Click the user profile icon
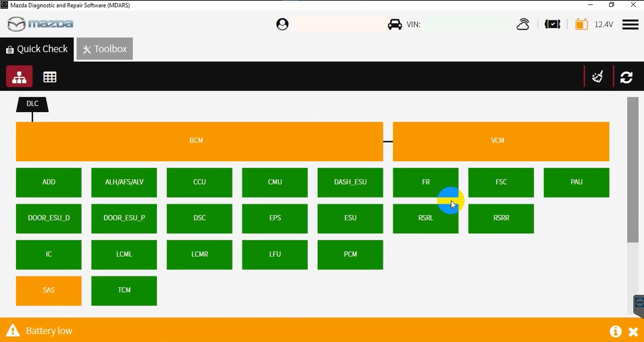The image size is (644, 342). click(282, 24)
